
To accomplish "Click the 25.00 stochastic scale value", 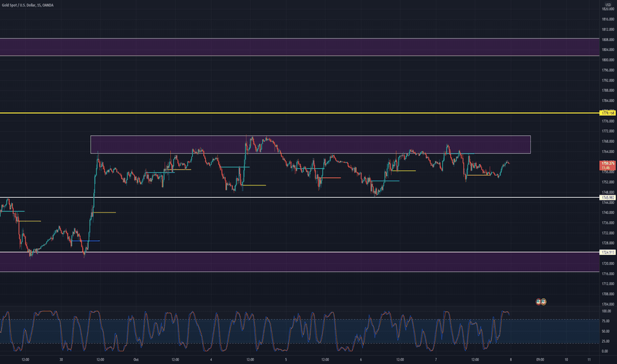I will pos(606,342).
